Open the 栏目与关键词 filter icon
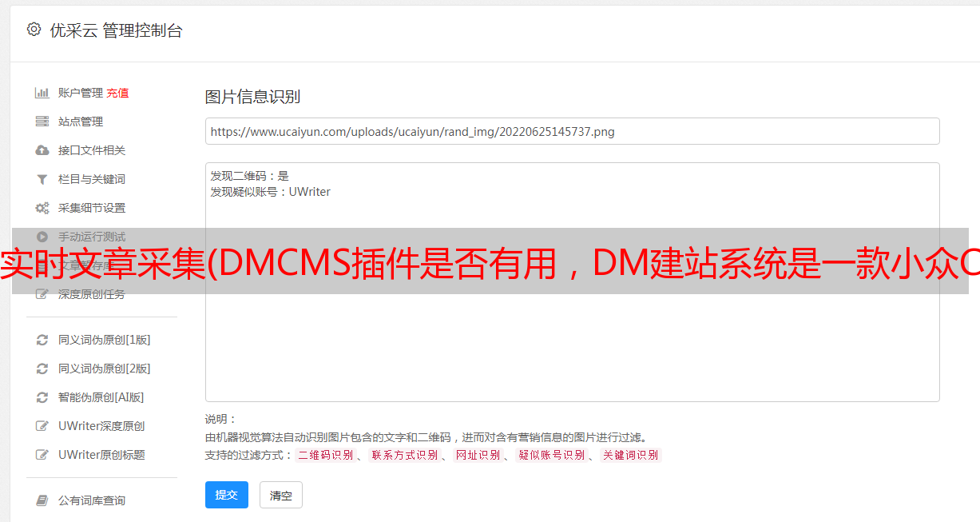This screenshot has height=522, width=980. click(42, 179)
